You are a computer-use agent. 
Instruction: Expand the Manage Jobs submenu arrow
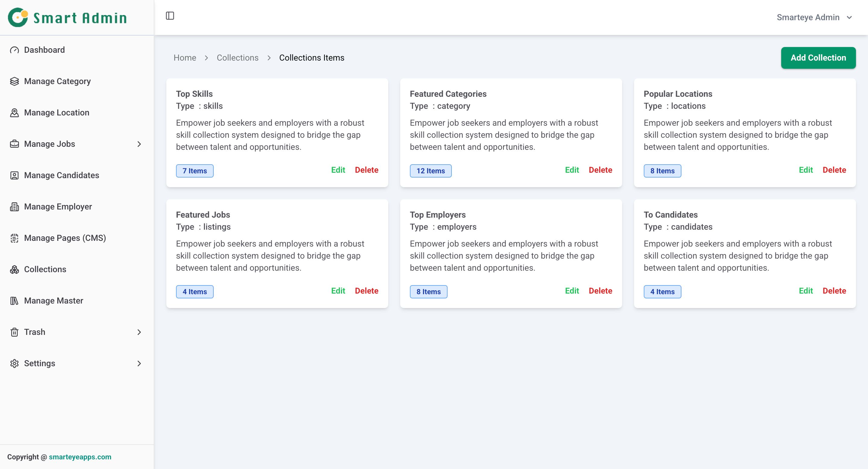[139, 144]
